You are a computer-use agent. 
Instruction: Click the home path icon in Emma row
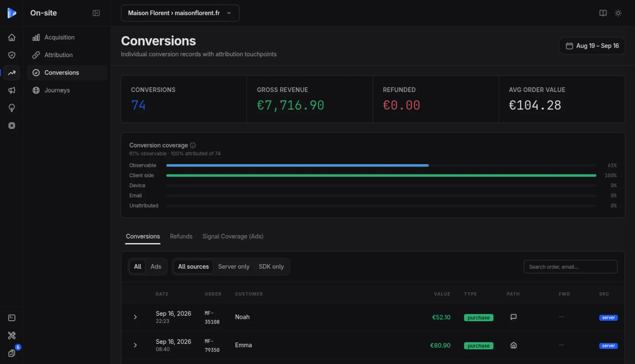point(513,345)
